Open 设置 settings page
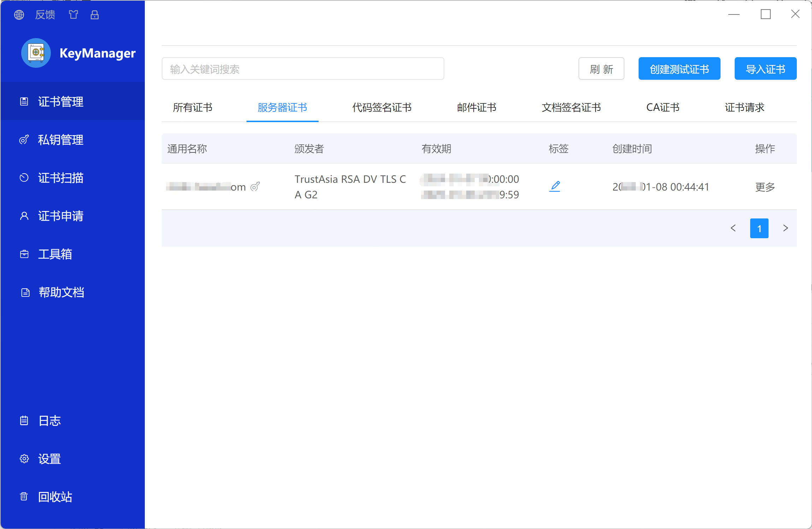The image size is (812, 529). (49, 459)
